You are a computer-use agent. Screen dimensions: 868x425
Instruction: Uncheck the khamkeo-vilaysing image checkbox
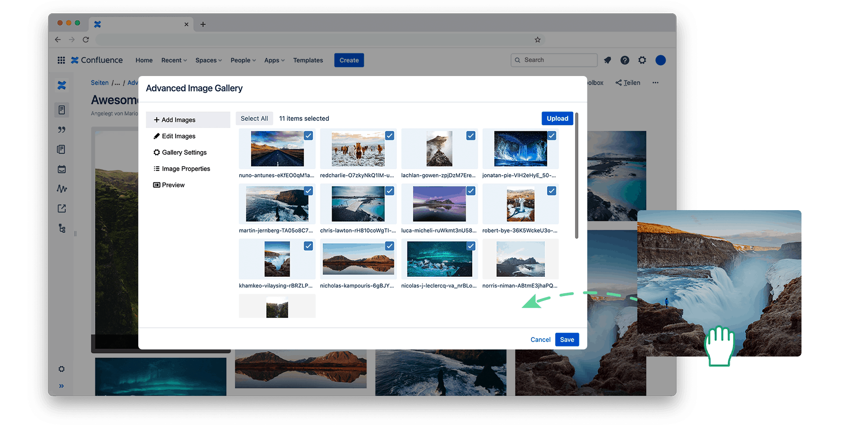click(x=309, y=246)
